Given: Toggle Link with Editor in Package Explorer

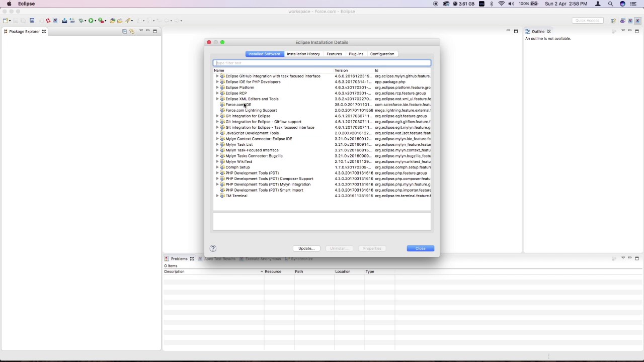Looking at the screenshot, I should tap(132, 31).
